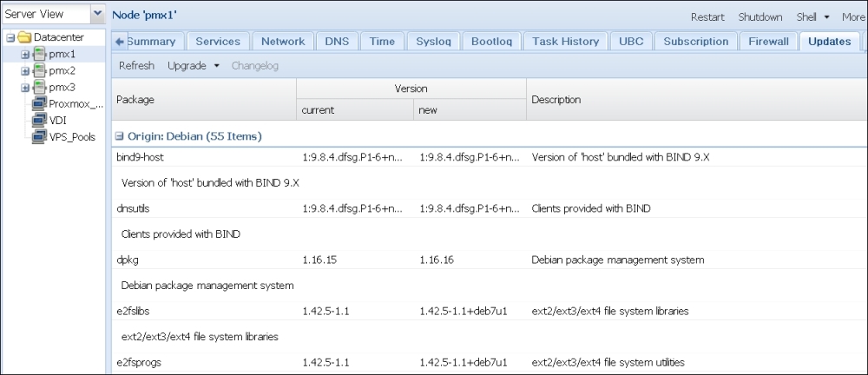The image size is (868, 375).
Task: Switch to the Firewall tab
Action: [768, 42]
